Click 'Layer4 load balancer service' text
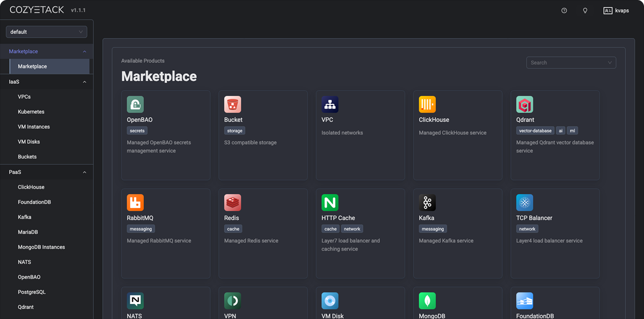Viewport: 644px width, 319px height. pos(549,241)
